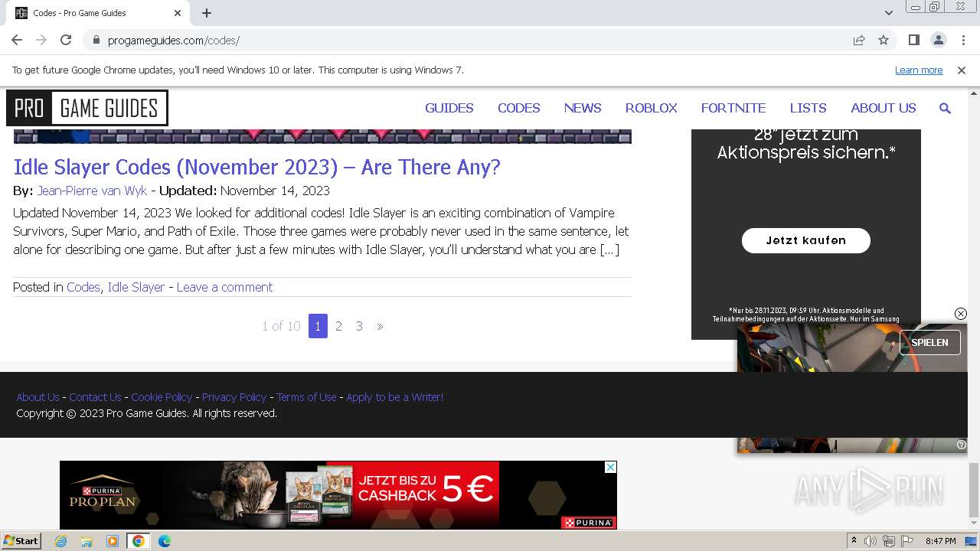
Task: Open volume control in system tray
Action: (871, 541)
